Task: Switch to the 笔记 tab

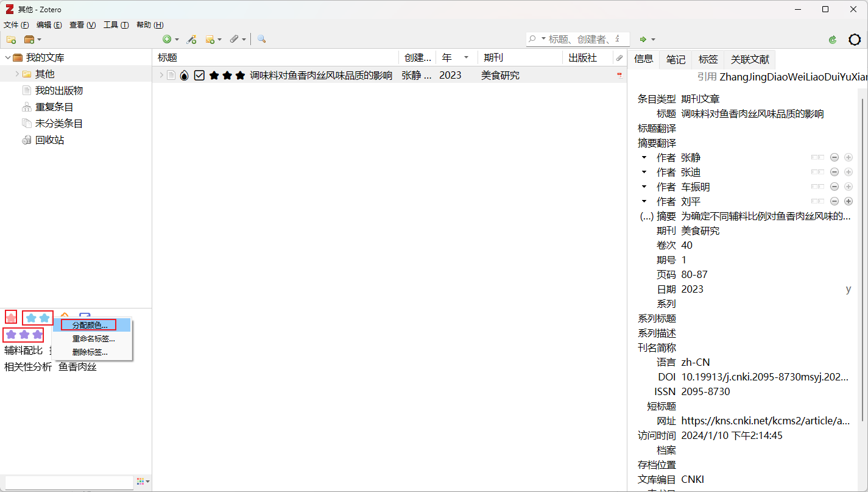Action: click(x=676, y=59)
